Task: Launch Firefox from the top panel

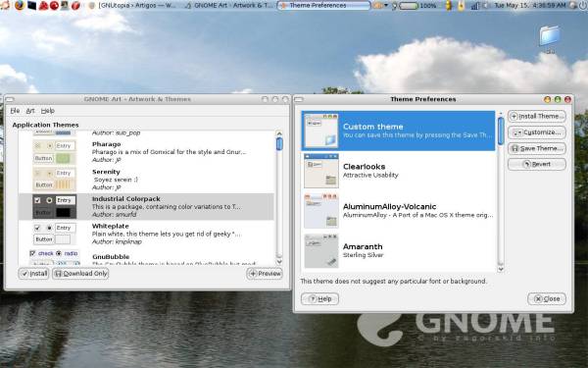Action: coord(20,5)
